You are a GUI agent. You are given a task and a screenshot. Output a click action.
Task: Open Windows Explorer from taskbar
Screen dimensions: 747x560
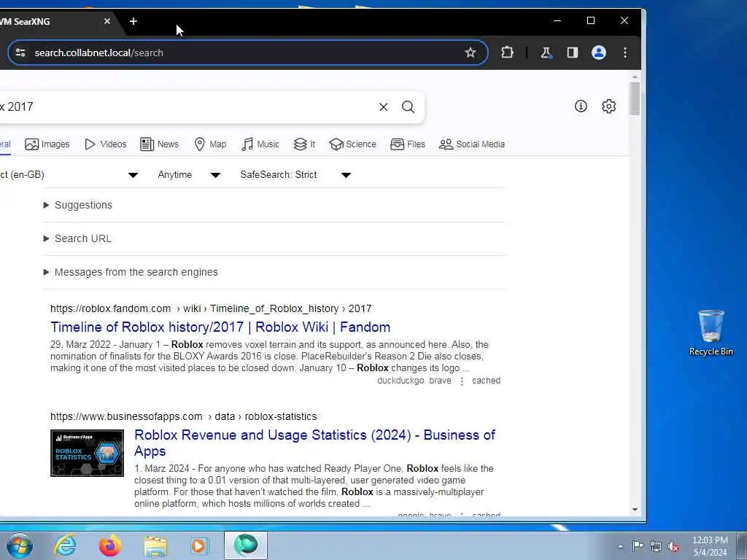(x=155, y=545)
